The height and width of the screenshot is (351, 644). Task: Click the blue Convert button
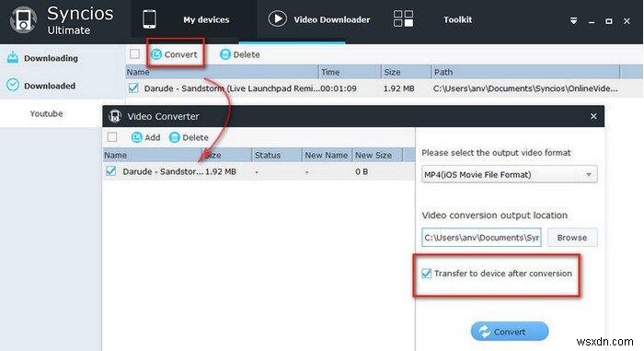click(510, 332)
